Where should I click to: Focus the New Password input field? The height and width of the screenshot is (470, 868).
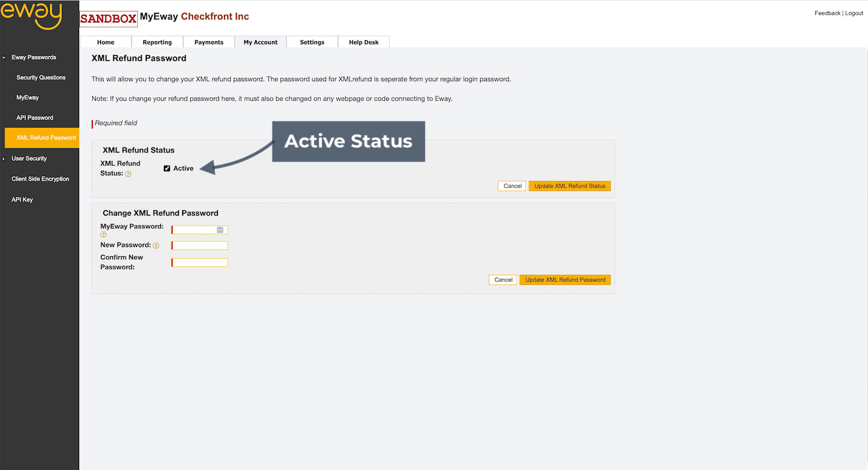coord(200,245)
